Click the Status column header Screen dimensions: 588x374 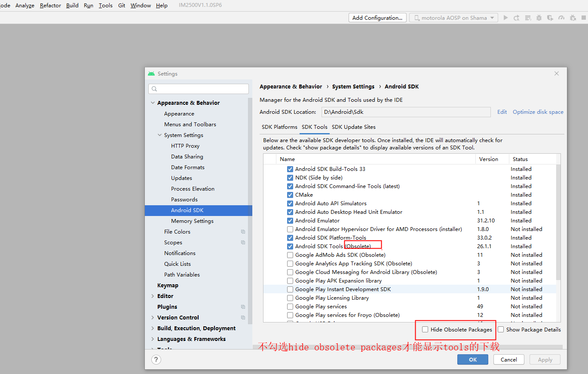tap(533, 159)
